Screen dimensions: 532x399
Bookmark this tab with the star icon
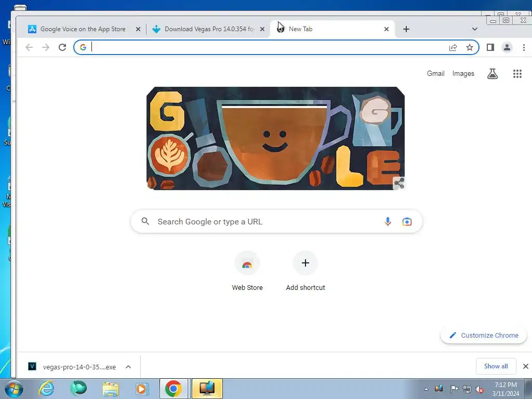pos(470,47)
